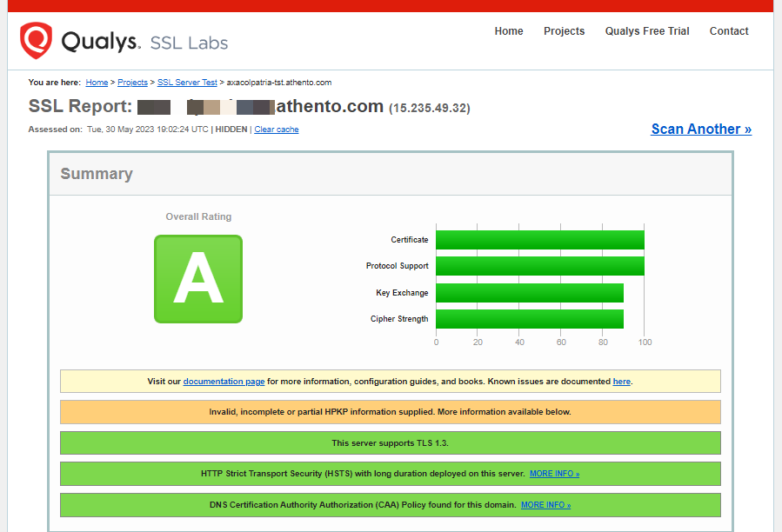Click the known issues 'here' link

[x=621, y=382]
